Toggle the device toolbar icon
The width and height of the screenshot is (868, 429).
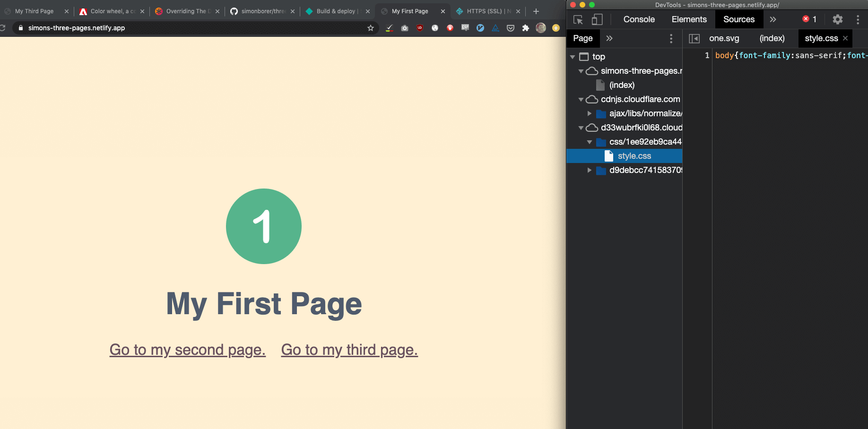(x=597, y=19)
